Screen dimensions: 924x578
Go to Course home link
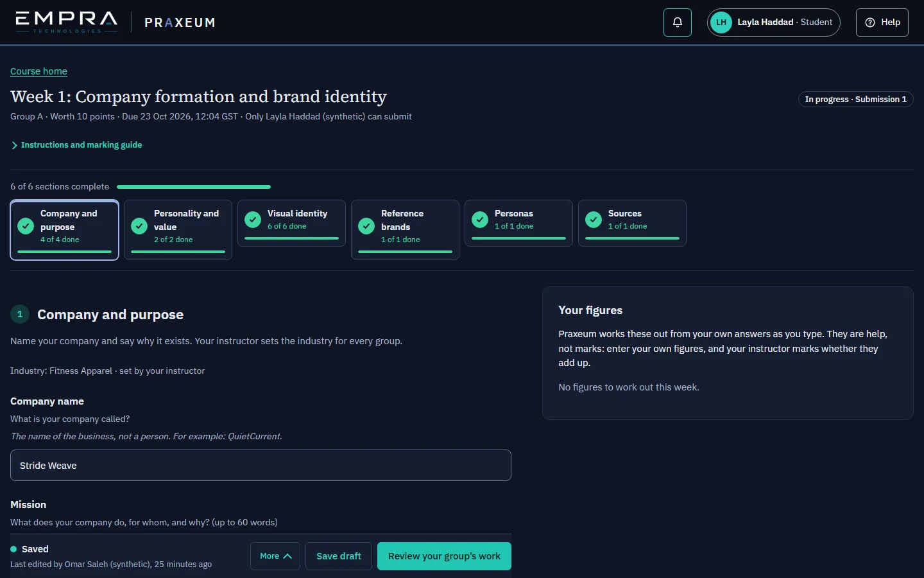pos(38,71)
